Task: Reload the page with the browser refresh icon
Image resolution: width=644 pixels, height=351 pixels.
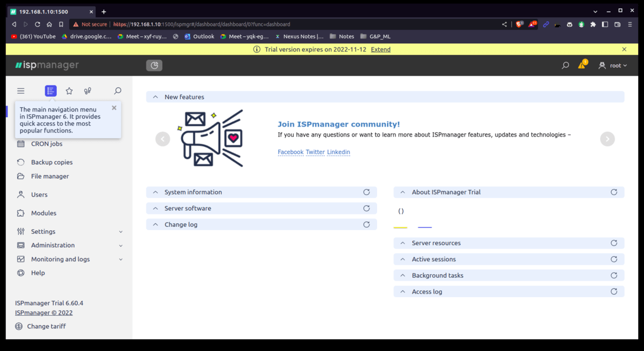Action: point(37,24)
